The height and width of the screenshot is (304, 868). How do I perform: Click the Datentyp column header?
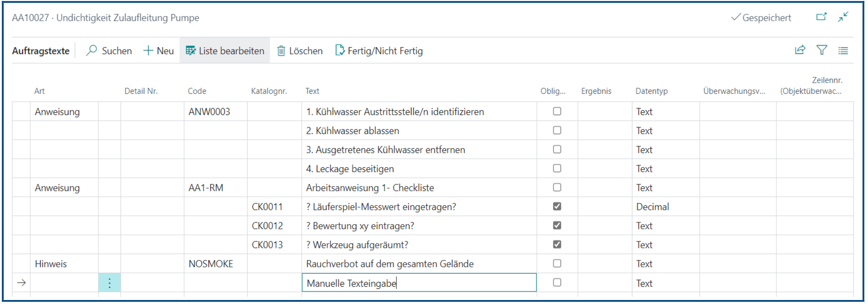651,91
